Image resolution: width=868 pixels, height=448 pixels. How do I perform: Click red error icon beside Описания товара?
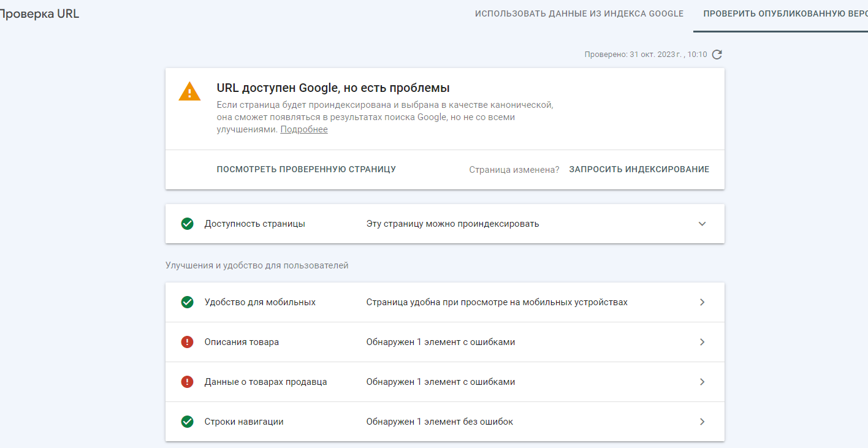click(x=188, y=342)
